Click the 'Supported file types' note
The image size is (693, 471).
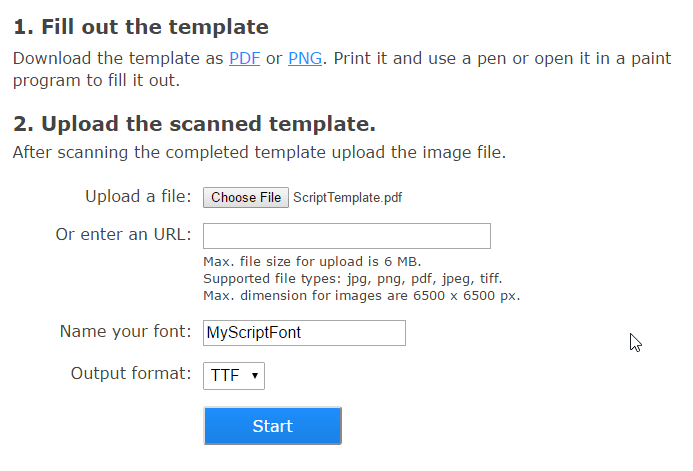pyautogui.click(x=352, y=279)
